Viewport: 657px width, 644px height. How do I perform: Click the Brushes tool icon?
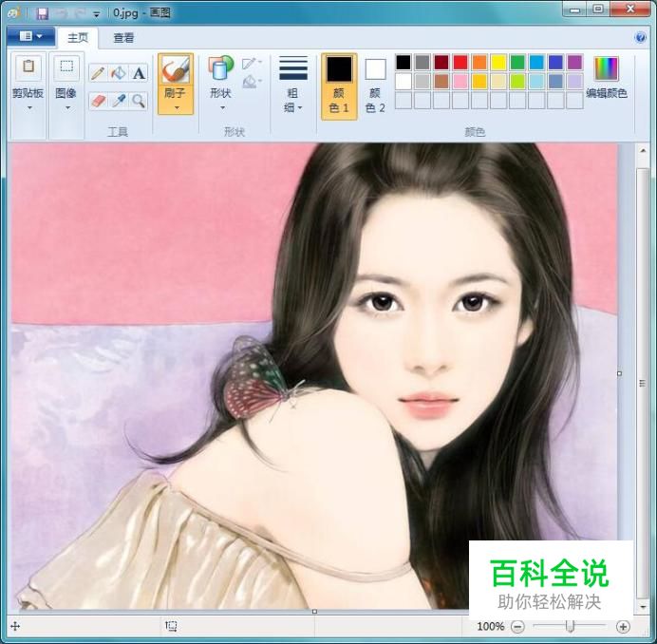tap(176, 69)
